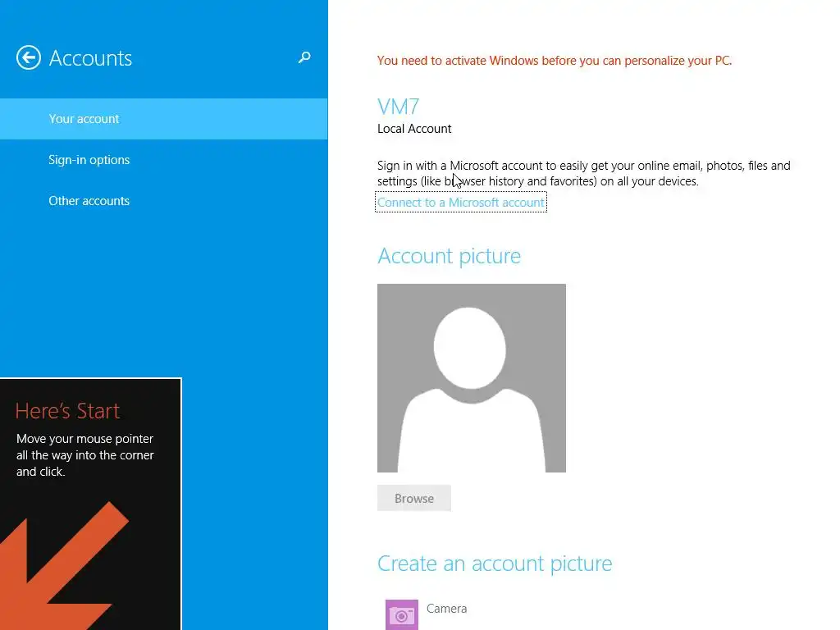
Task: Select the Your account menu item
Action: pos(164,119)
